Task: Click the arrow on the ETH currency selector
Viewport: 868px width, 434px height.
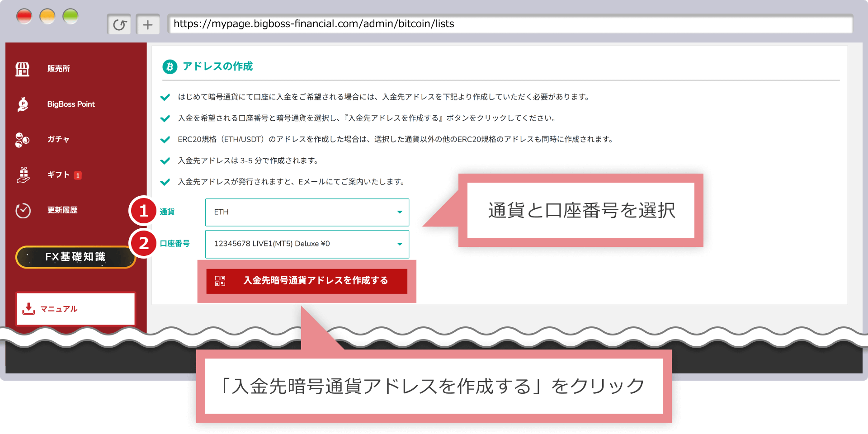Action: (x=400, y=212)
